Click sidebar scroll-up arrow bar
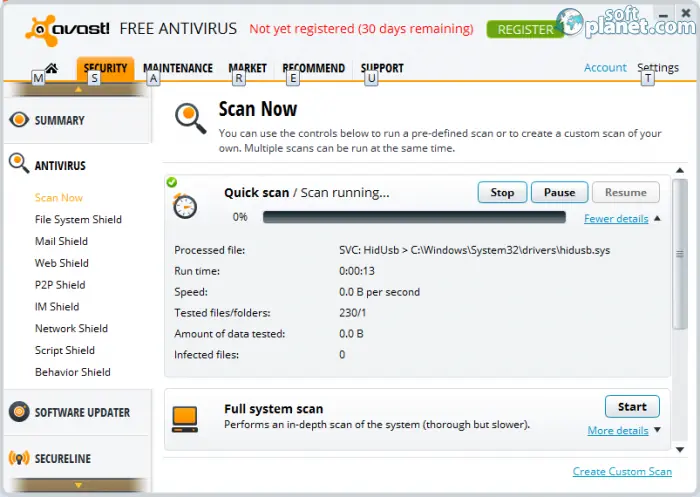Viewport: 700px width, 497px height. click(78, 90)
